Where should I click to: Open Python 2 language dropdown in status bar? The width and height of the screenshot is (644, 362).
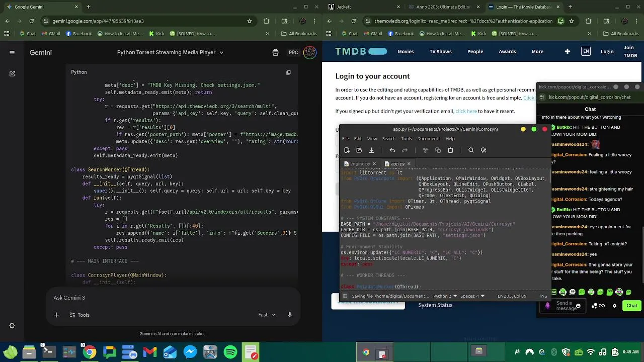(445, 296)
